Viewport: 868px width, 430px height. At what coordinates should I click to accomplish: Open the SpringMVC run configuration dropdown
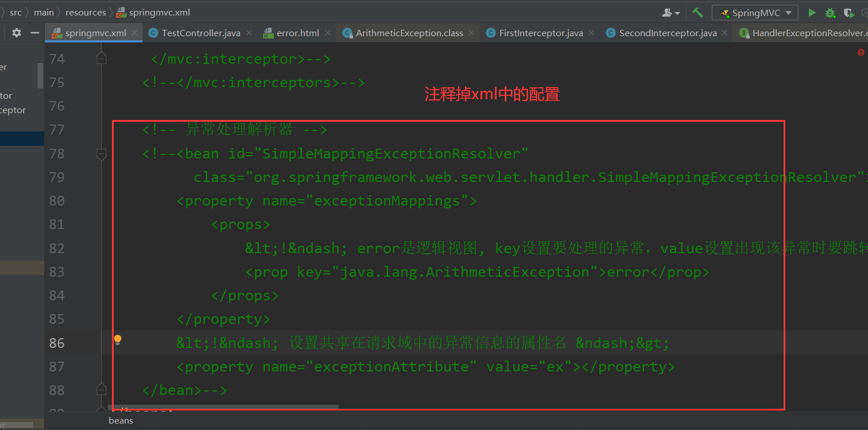pos(755,13)
